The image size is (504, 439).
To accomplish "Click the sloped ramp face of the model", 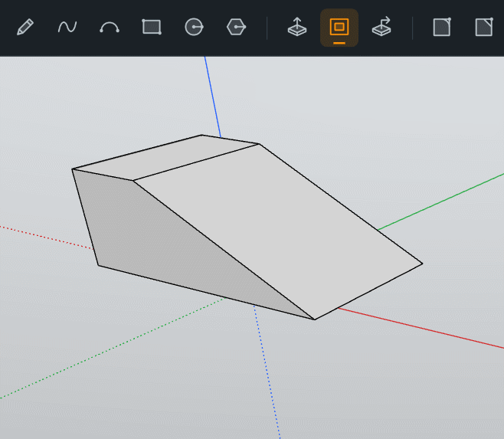I will [x=280, y=228].
